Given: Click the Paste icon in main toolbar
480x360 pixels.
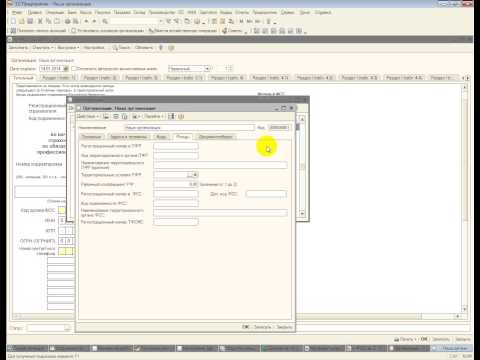Looking at the screenshot, I should coord(57,21).
